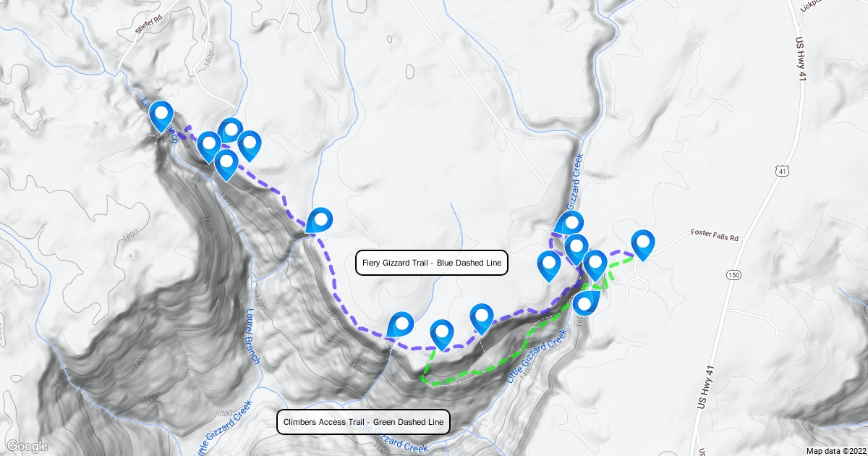
Task: Click the route 150 highway shield
Action: pyautogui.click(x=734, y=275)
